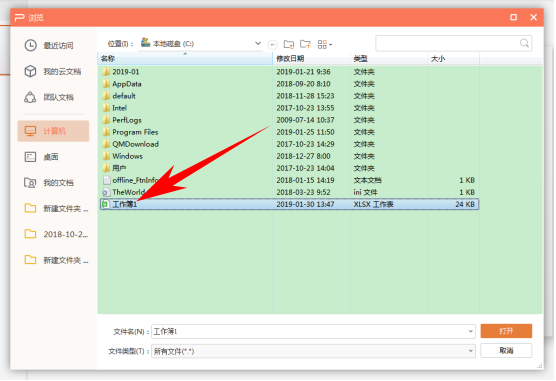
Task: Open 我的云文档 cloud documents
Action: pos(53,71)
